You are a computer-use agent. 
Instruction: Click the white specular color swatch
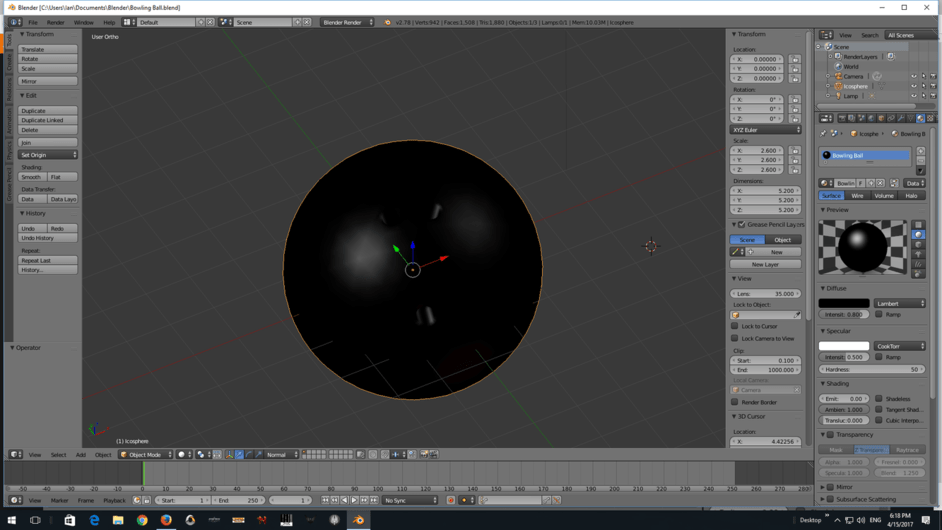[x=844, y=346]
